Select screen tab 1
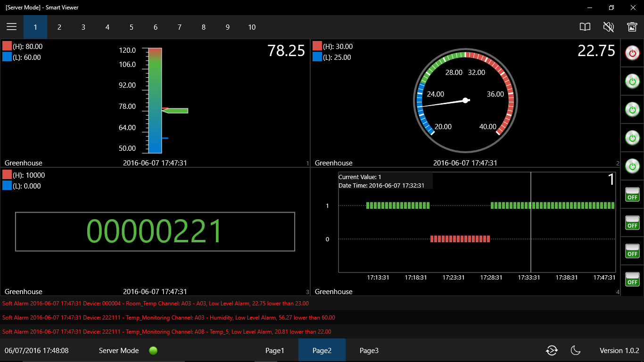644x362 pixels. [x=35, y=27]
